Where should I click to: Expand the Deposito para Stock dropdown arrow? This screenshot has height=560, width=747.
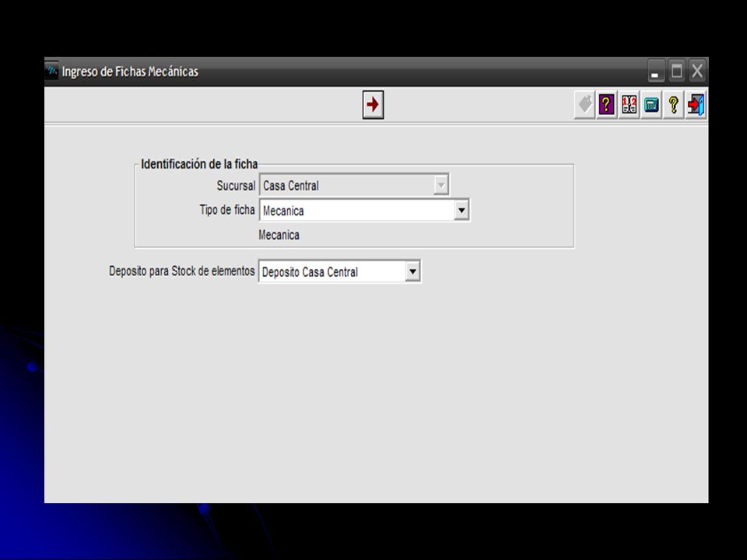point(412,271)
